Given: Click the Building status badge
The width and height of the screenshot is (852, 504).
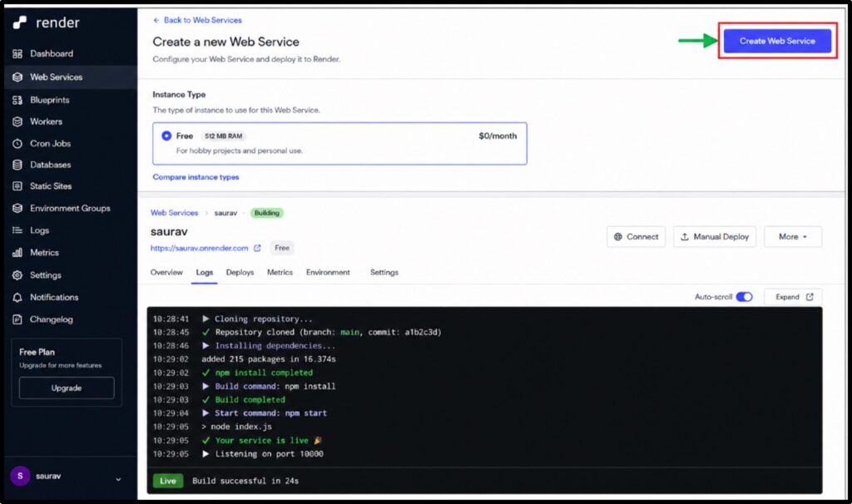Looking at the screenshot, I should click(267, 213).
